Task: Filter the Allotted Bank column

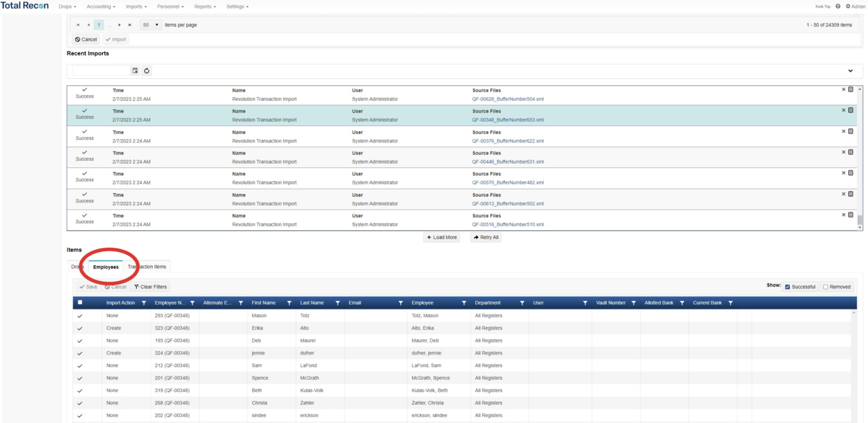Action: coord(682,303)
